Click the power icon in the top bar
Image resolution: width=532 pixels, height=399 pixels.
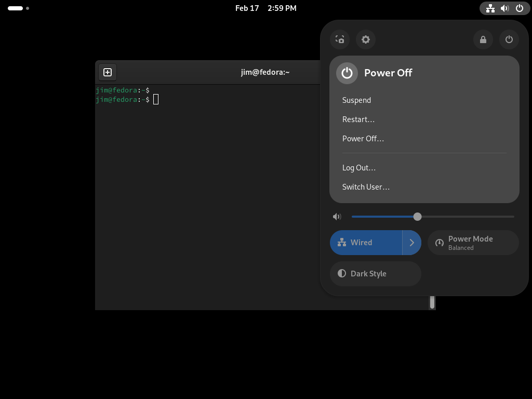(x=520, y=8)
